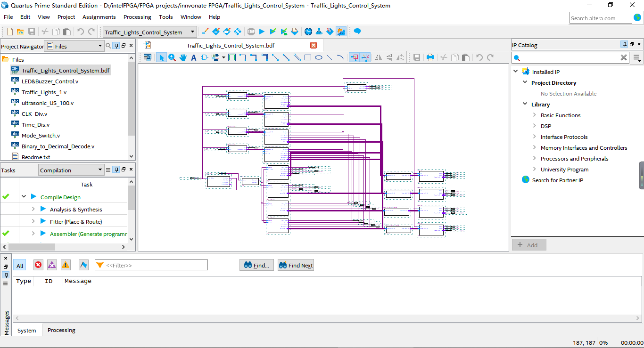644x348 pixels.
Task: Open the project revision dropdown Traffic_Lights_Control_System
Action: pyautogui.click(x=150, y=32)
